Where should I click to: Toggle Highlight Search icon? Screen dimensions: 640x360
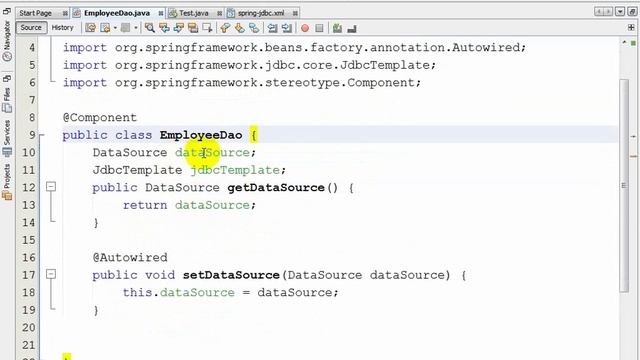coord(193,28)
